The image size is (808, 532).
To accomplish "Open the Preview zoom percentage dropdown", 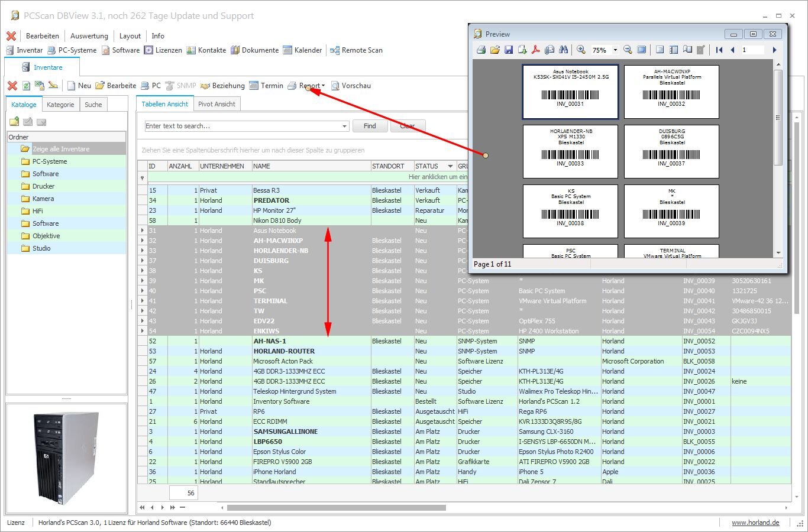I will (x=615, y=50).
